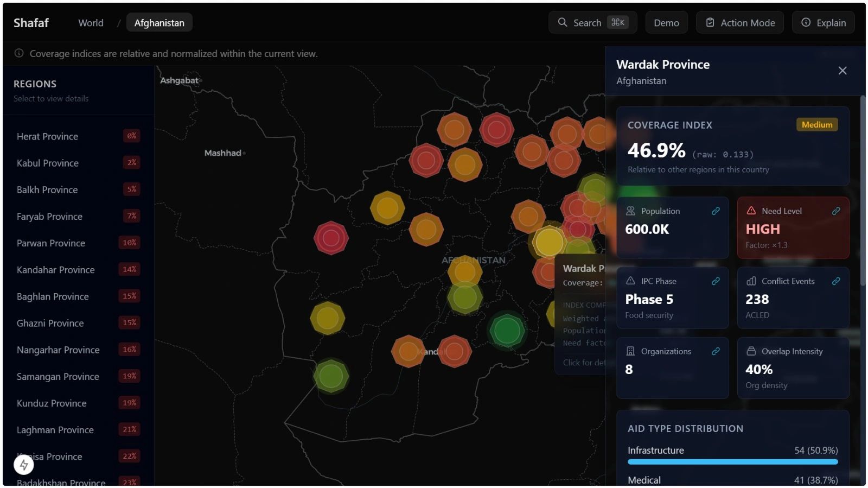This screenshot has height=488, width=868.
Task: Select Kabul Province in regions list
Action: (78, 163)
